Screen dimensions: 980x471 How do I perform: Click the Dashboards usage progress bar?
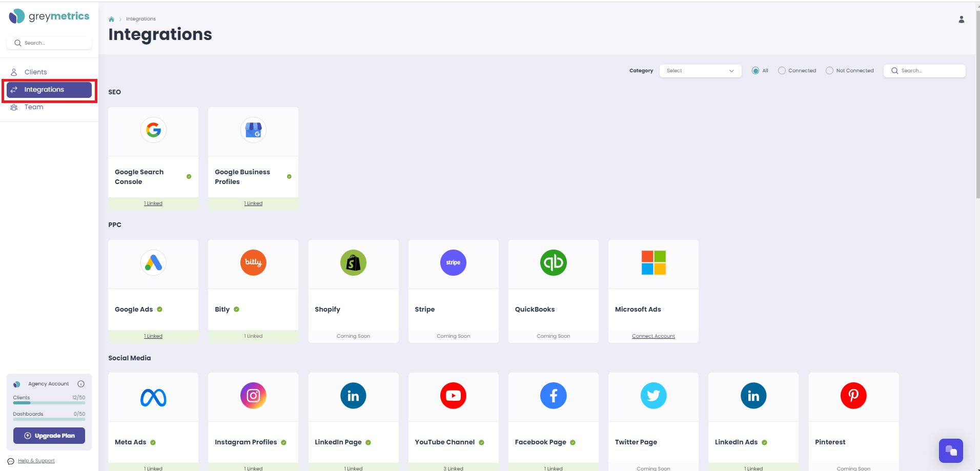[49, 419]
